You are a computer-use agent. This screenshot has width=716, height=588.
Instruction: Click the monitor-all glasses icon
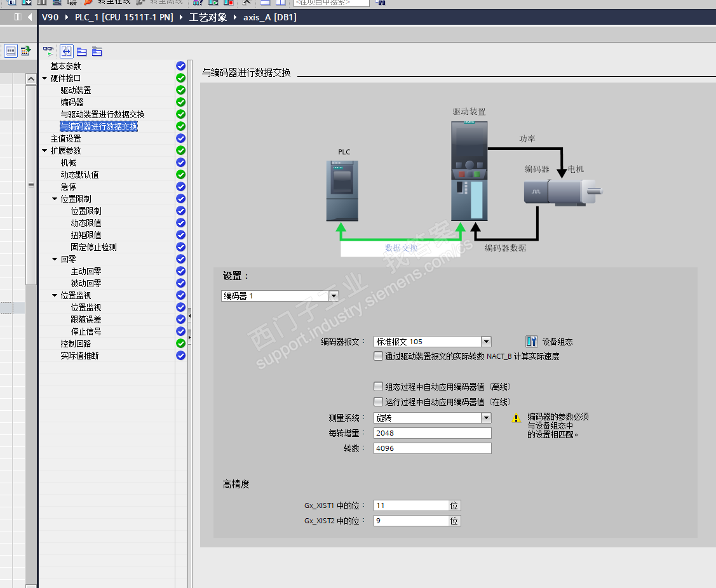[x=48, y=51]
